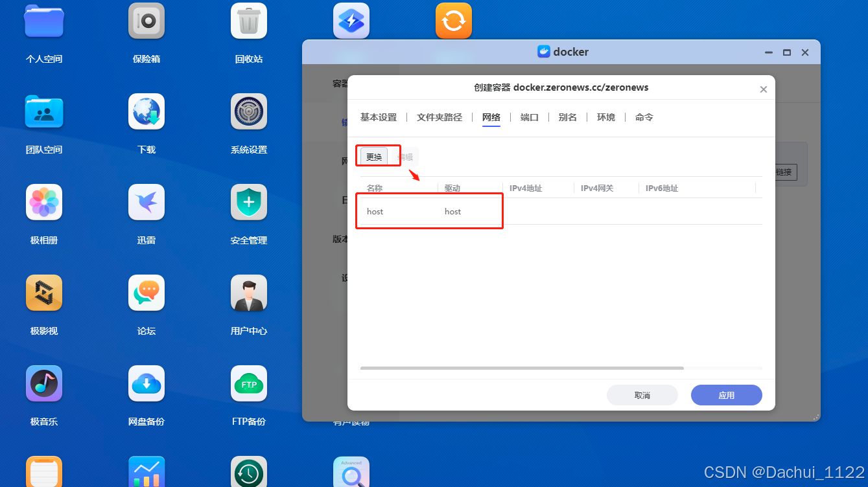Select the 网络 tab
Screen dimensions: 868x487
coord(491,117)
